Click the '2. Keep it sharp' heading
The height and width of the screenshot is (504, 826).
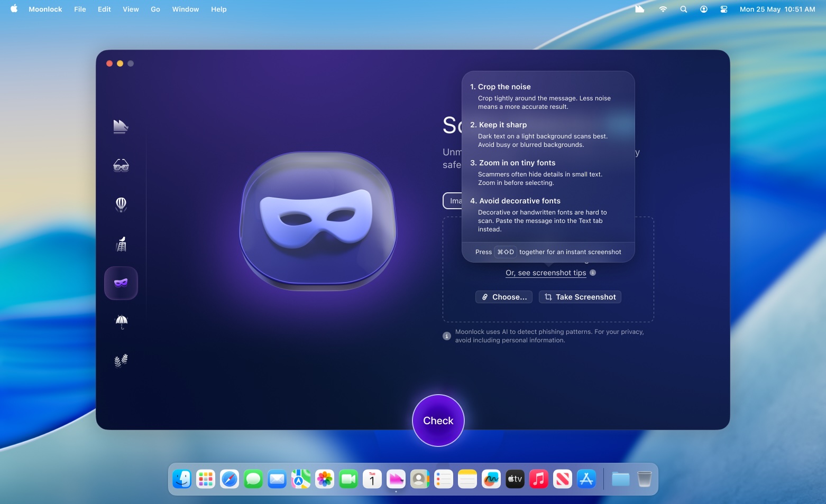(499, 125)
